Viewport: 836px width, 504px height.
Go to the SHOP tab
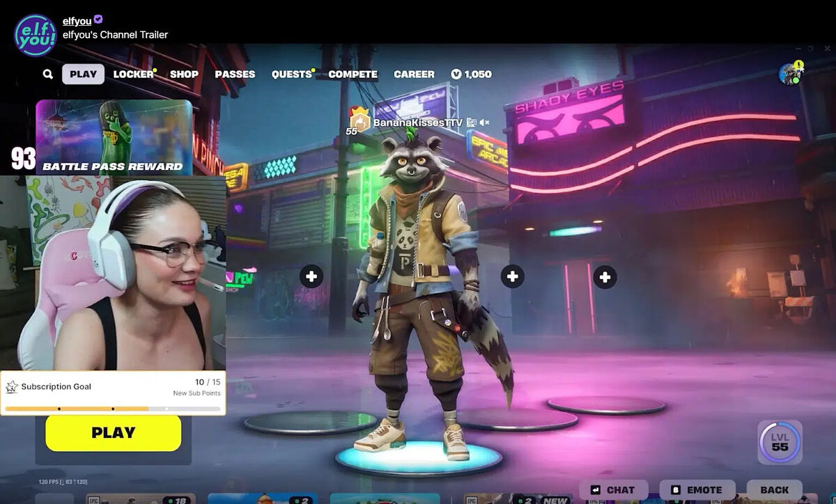click(184, 74)
